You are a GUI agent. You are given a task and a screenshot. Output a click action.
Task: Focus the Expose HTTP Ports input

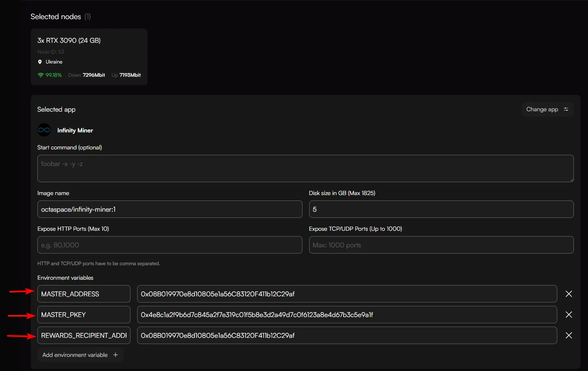(170, 245)
